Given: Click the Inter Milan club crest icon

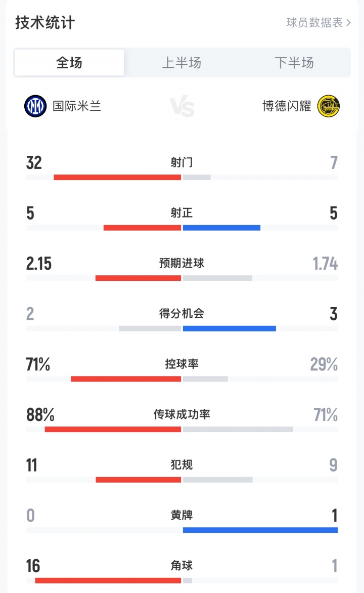Looking at the screenshot, I should (35, 106).
